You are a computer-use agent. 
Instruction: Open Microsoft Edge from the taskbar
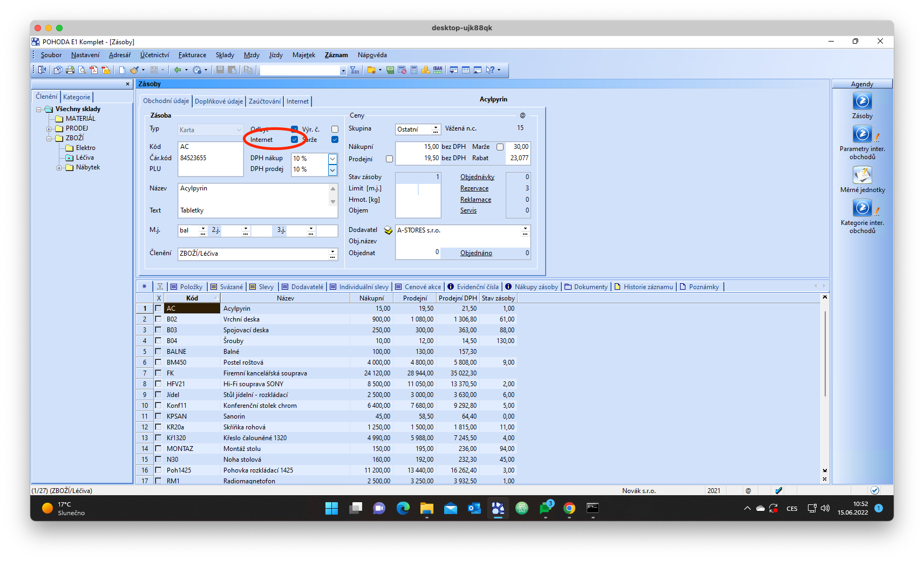(403, 508)
